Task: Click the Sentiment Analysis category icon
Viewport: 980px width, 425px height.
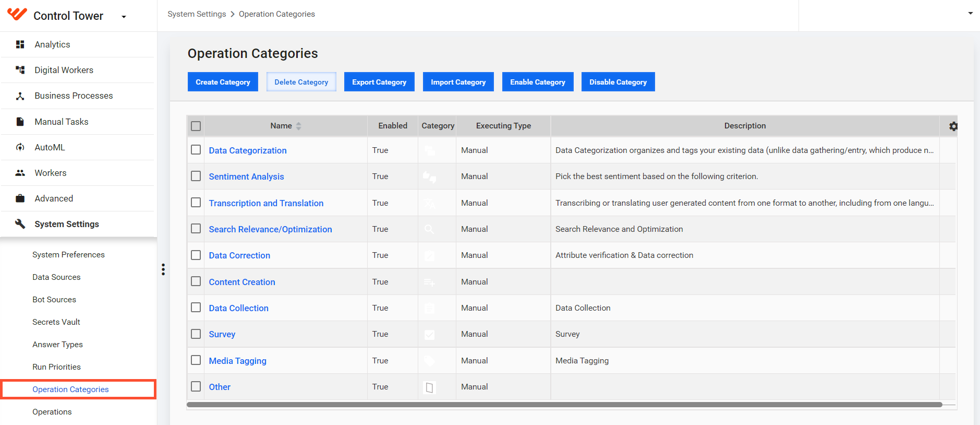Action: pyautogui.click(x=429, y=177)
